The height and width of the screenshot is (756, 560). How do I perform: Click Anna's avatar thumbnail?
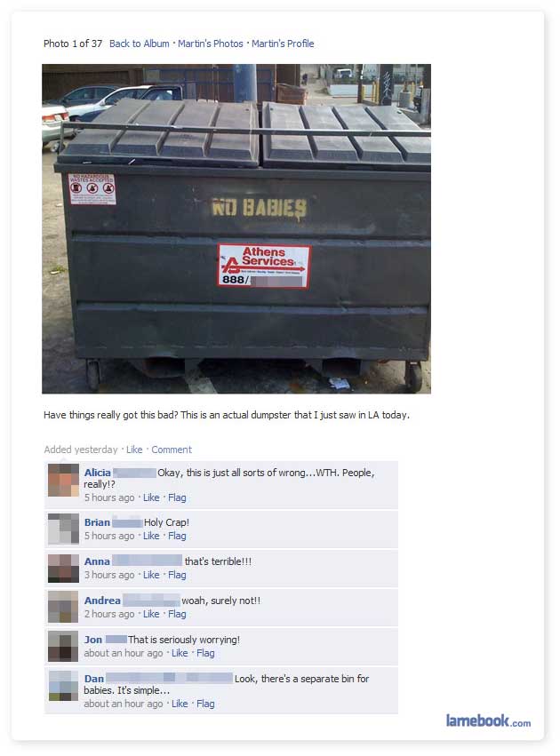coord(63,568)
